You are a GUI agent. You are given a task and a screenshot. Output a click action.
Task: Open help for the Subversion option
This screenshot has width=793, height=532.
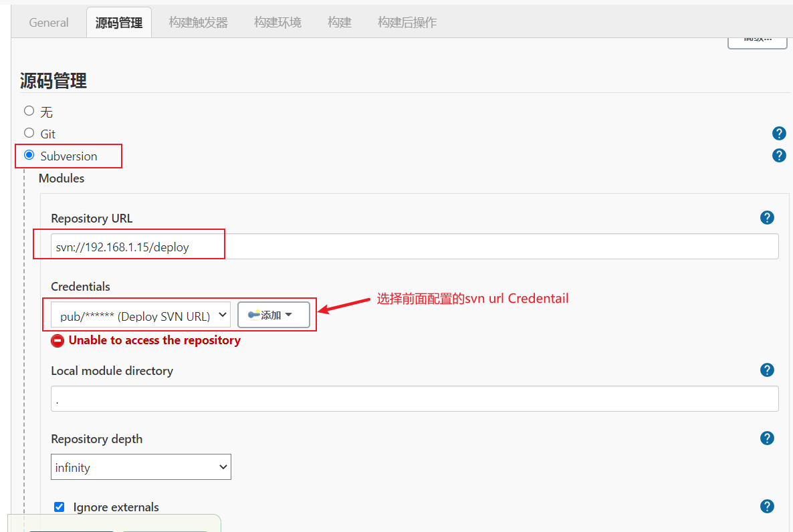point(779,155)
